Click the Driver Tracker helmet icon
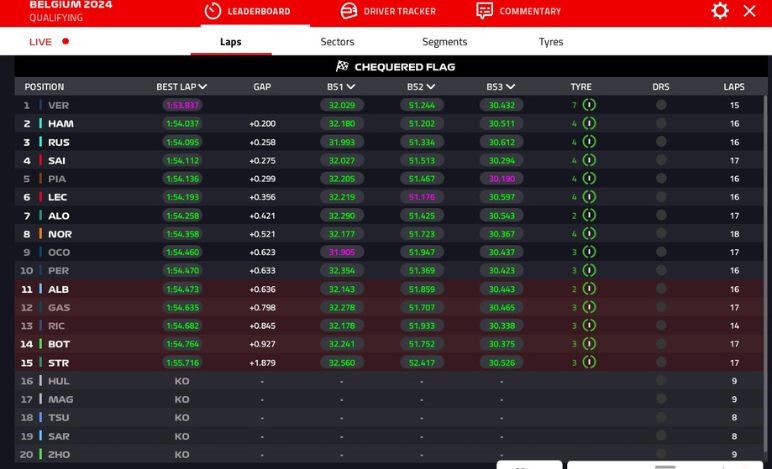772x469 pixels. click(x=349, y=11)
